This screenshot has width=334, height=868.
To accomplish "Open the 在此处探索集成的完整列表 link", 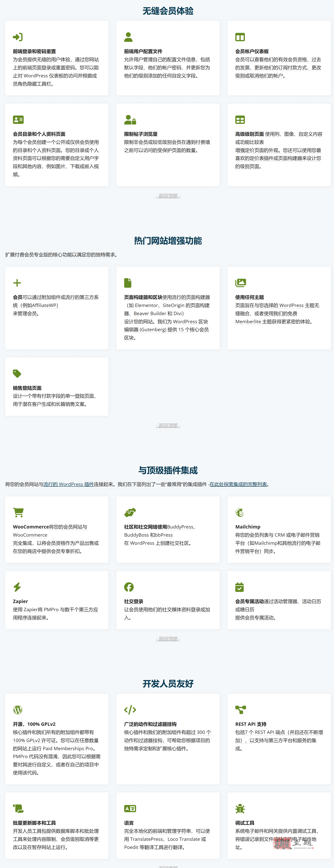I will (238, 484).
